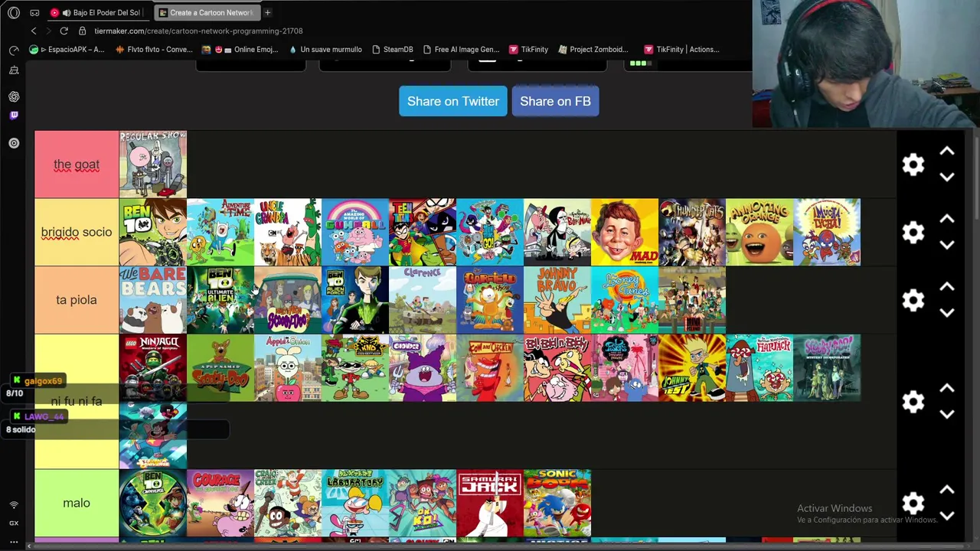Open settings gear for ta piola row
The image size is (980, 551).
[x=913, y=300]
